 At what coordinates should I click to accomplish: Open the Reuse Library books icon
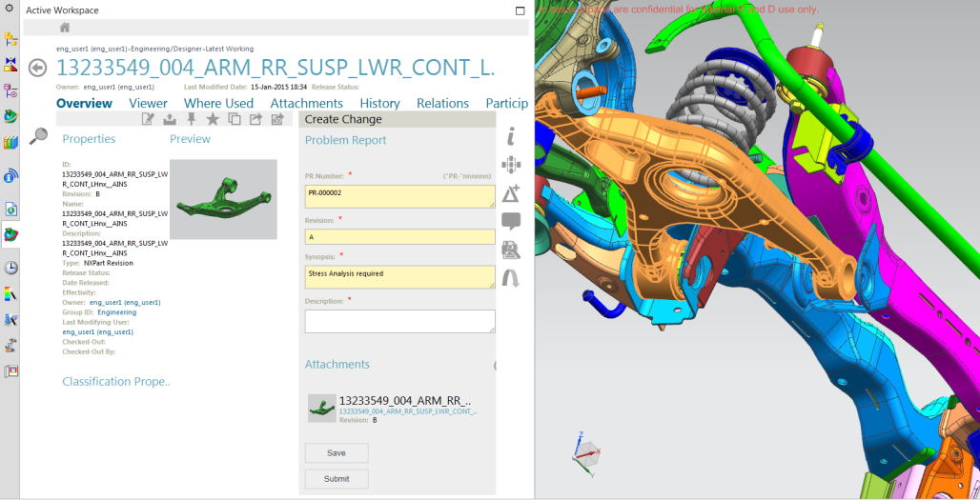point(10,142)
